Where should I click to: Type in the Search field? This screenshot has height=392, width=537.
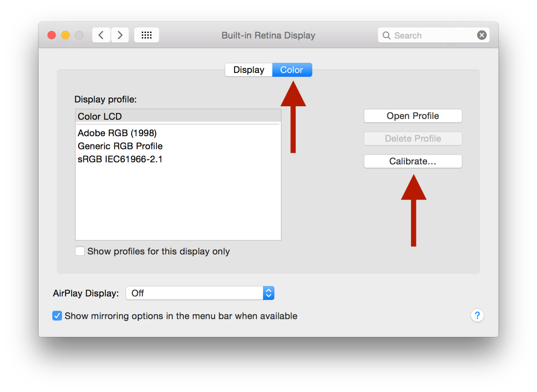click(x=429, y=35)
